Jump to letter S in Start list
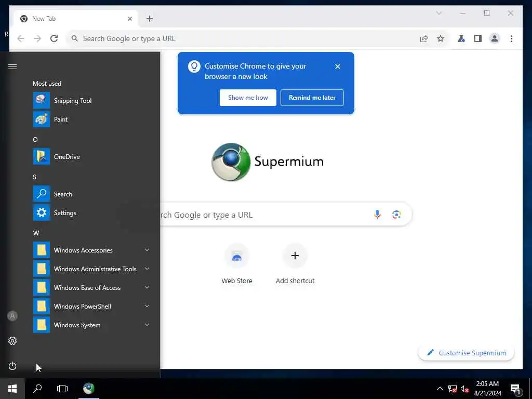Viewport: 532px width, 399px height. click(34, 177)
